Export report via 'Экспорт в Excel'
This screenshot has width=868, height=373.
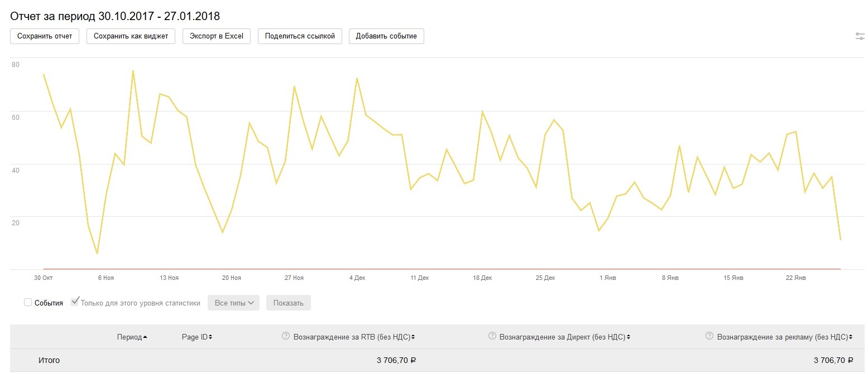click(217, 36)
